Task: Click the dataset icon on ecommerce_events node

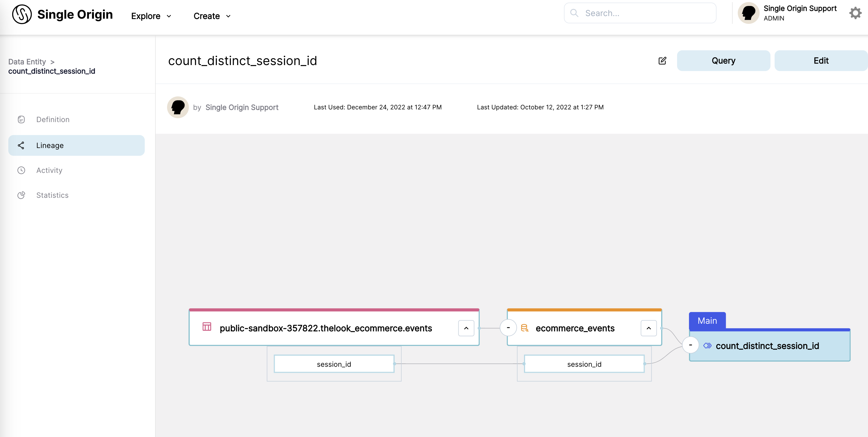Action: [524, 328]
